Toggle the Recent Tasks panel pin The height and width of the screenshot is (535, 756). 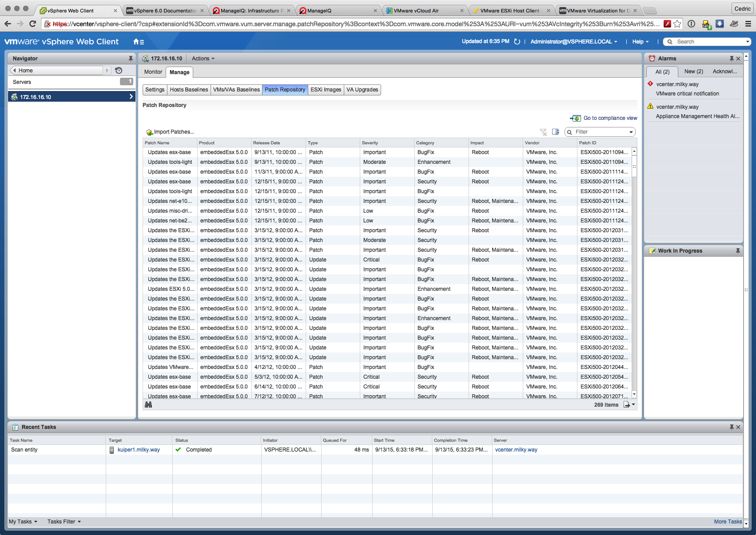(731, 427)
